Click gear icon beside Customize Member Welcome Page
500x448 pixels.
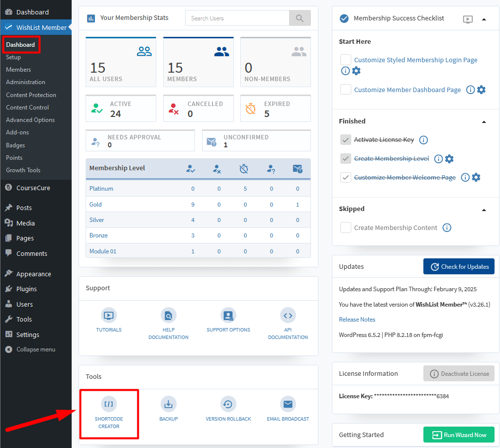click(476, 177)
